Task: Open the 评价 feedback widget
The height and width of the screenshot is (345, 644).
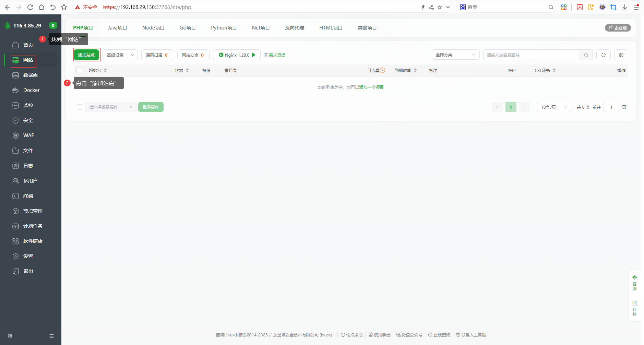Action: [x=634, y=308]
